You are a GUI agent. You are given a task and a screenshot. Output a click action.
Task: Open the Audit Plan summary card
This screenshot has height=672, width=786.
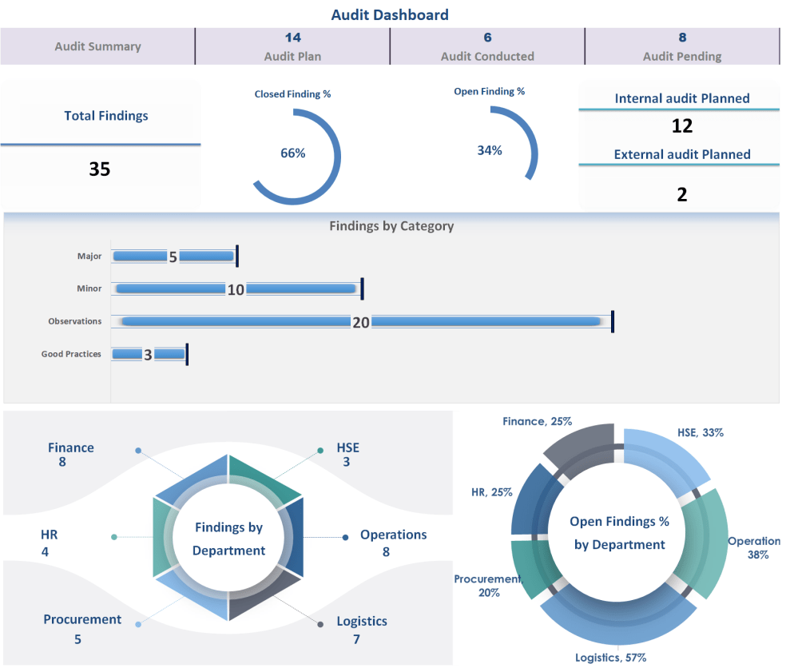coord(292,46)
